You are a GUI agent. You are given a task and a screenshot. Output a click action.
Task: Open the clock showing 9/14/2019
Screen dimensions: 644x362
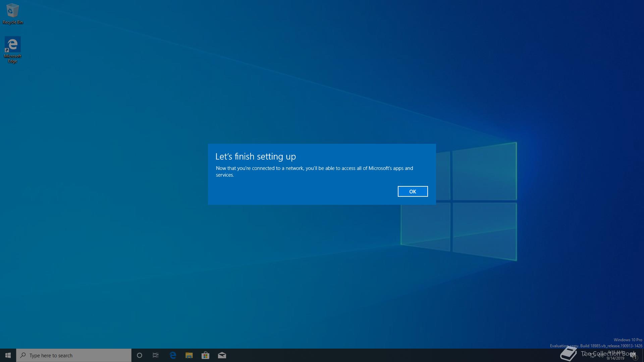[615, 355]
